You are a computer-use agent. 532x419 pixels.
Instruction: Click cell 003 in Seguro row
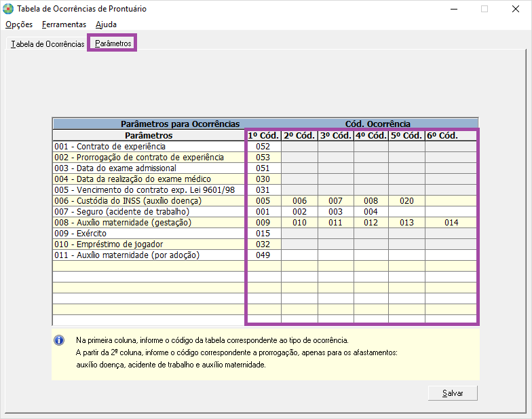click(336, 212)
